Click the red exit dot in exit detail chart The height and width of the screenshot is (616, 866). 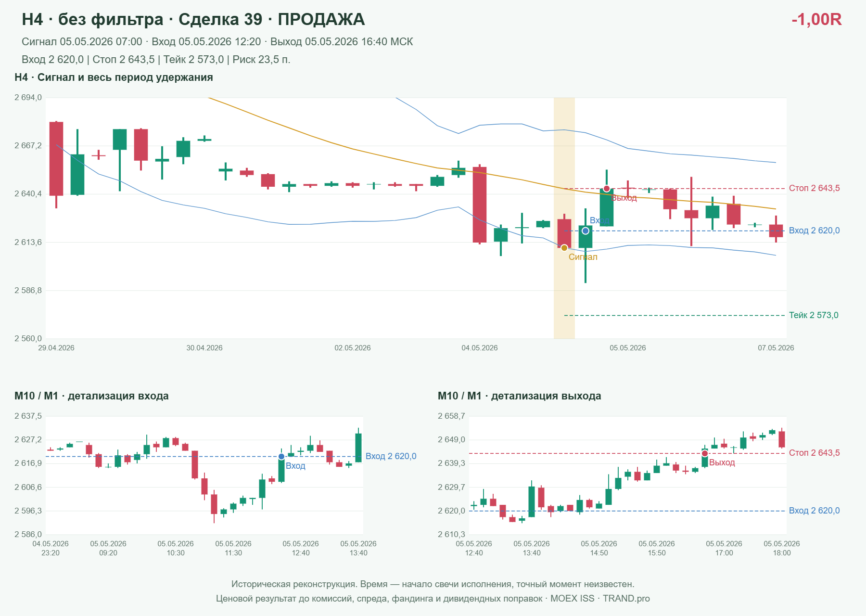[x=705, y=453]
